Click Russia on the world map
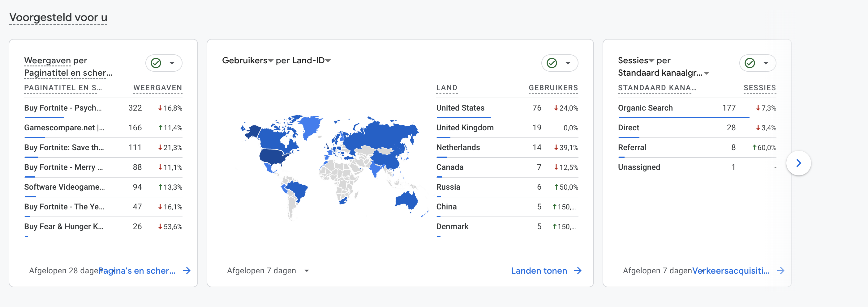 [381, 134]
